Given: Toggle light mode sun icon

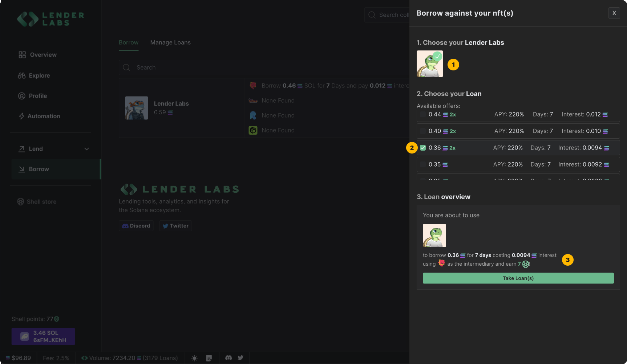Looking at the screenshot, I should point(194,358).
